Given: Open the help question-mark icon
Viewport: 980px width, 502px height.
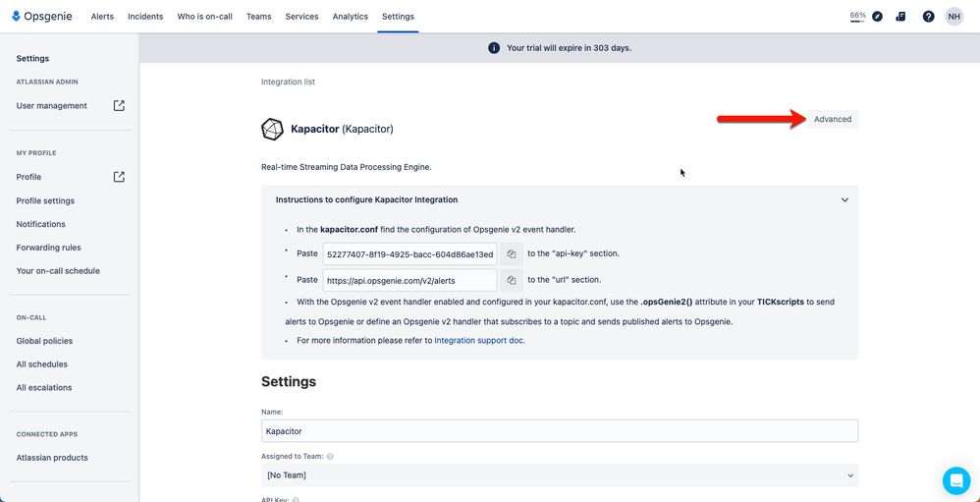Looking at the screenshot, I should click(x=928, y=17).
